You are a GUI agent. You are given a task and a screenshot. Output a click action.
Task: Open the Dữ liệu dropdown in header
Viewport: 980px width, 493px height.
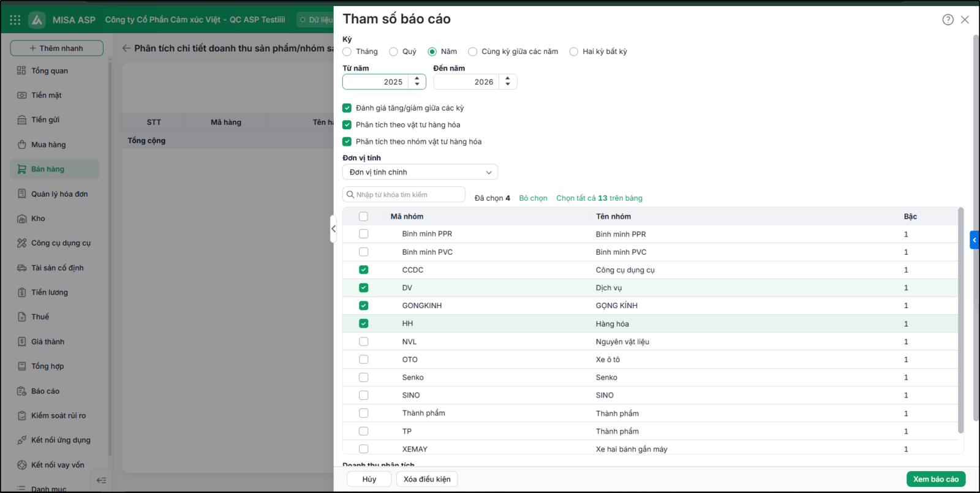[315, 20]
